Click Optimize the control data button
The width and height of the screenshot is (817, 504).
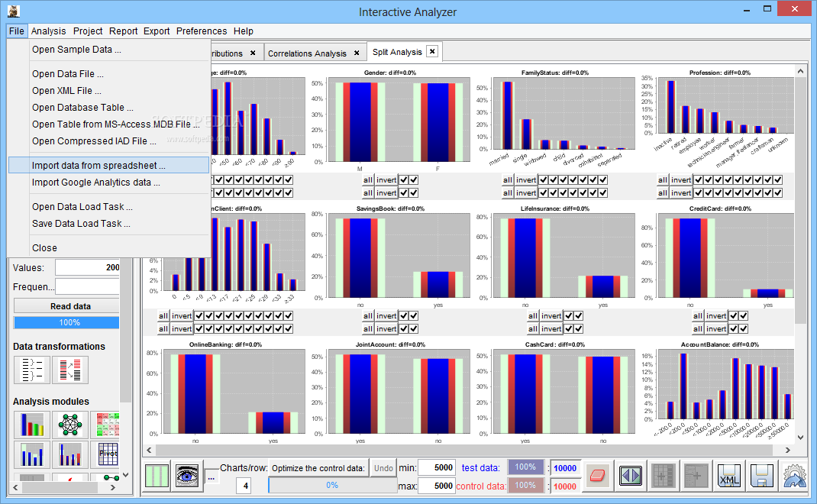pyautogui.click(x=318, y=468)
